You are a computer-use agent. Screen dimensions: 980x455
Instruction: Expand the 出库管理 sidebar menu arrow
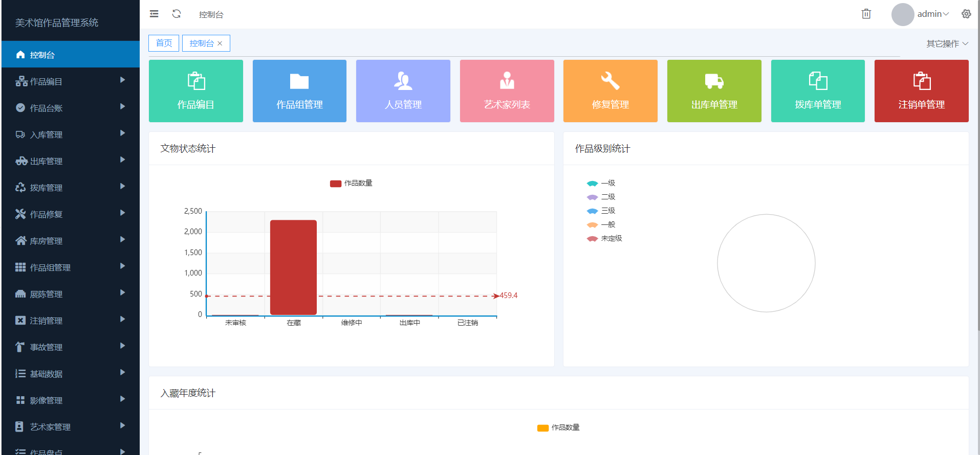click(x=122, y=160)
